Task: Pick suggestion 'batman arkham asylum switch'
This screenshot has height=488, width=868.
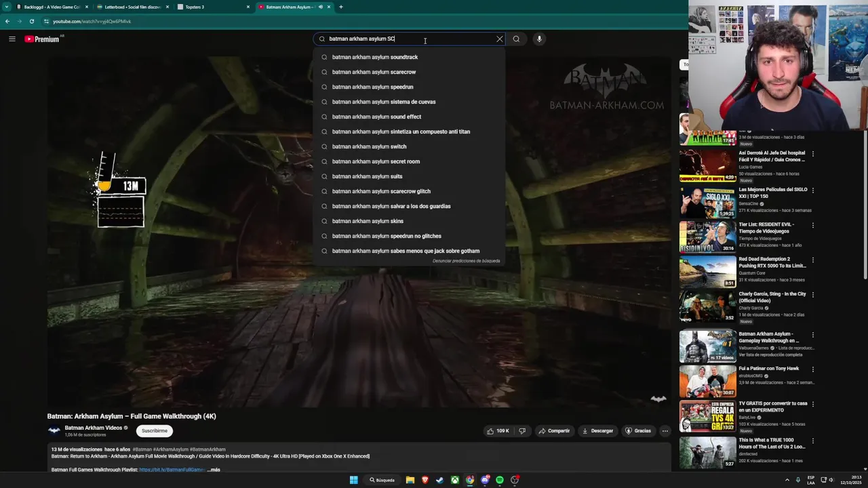Action: pos(410,146)
